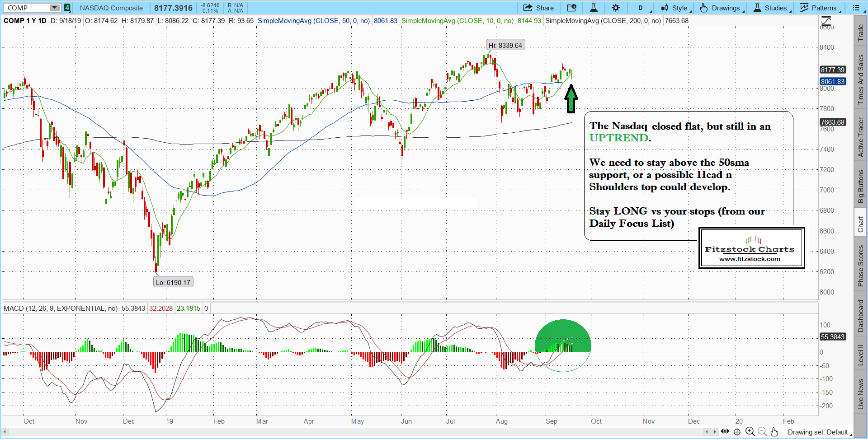Open the Style dropdown menu

(x=675, y=8)
